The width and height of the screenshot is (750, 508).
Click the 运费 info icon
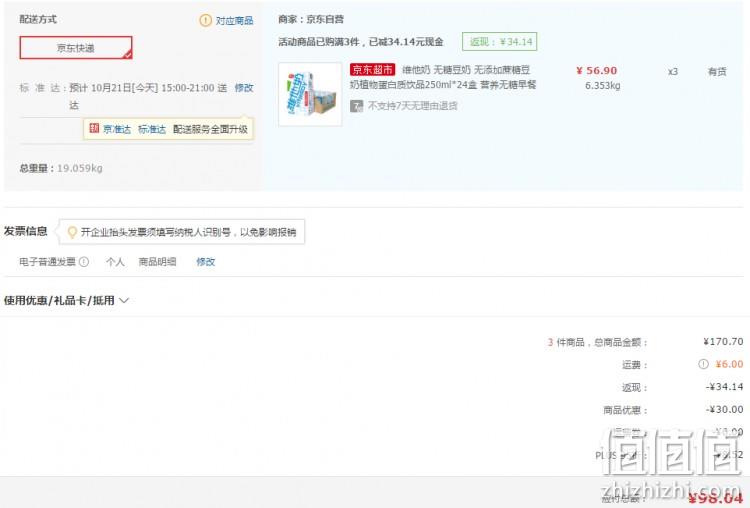(703, 364)
